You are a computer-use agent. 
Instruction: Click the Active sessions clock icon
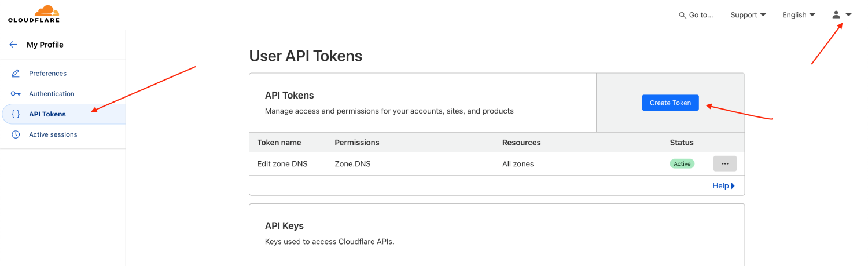(x=16, y=134)
